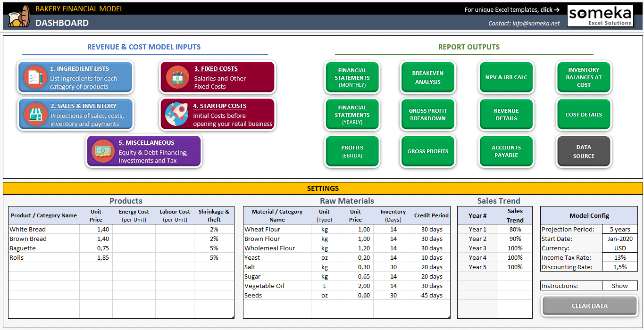
Task: Open the Accounts Payable report
Action: coord(506,151)
